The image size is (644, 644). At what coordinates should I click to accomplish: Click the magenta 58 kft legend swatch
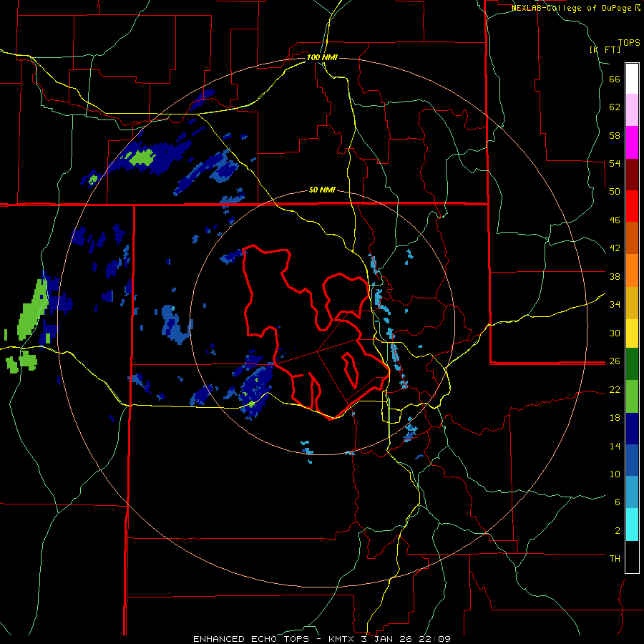click(x=632, y=142)
